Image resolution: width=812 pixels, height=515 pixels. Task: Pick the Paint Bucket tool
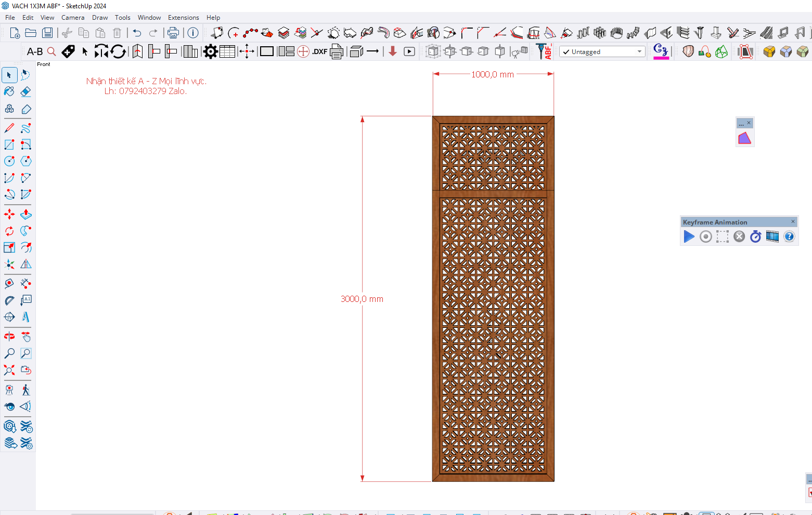pyautogui.click(x=9, y=92)
